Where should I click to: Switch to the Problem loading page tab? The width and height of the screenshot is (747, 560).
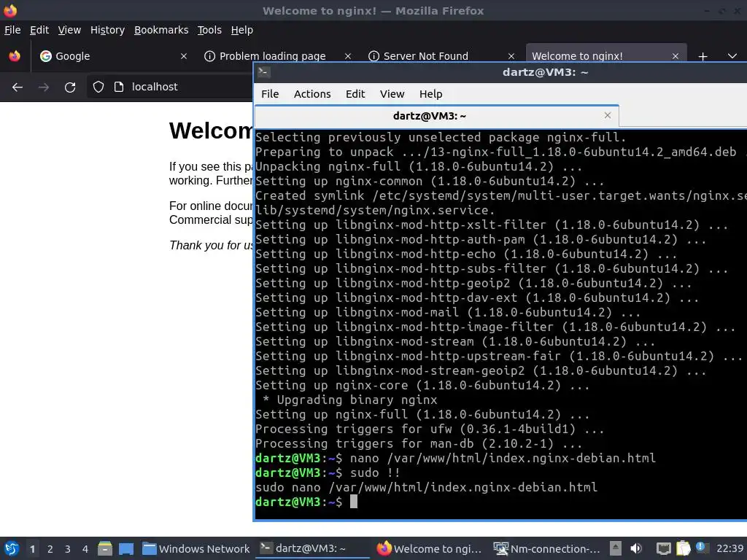[x=272, y=56]
